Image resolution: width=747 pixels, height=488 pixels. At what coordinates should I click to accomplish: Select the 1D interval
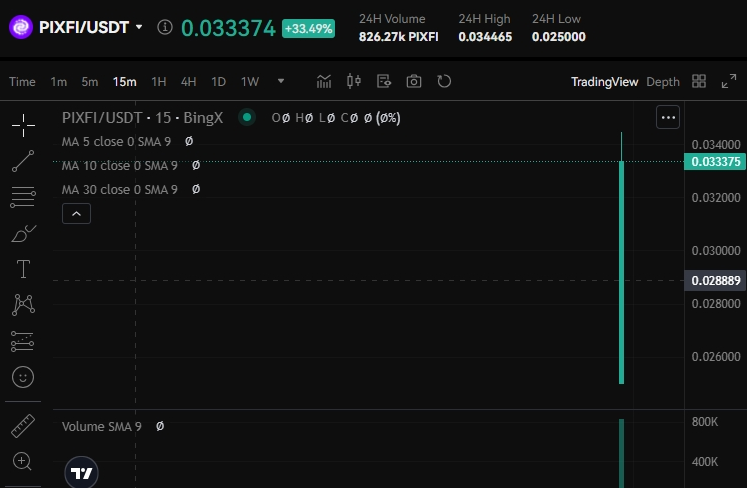pos(219,82)
